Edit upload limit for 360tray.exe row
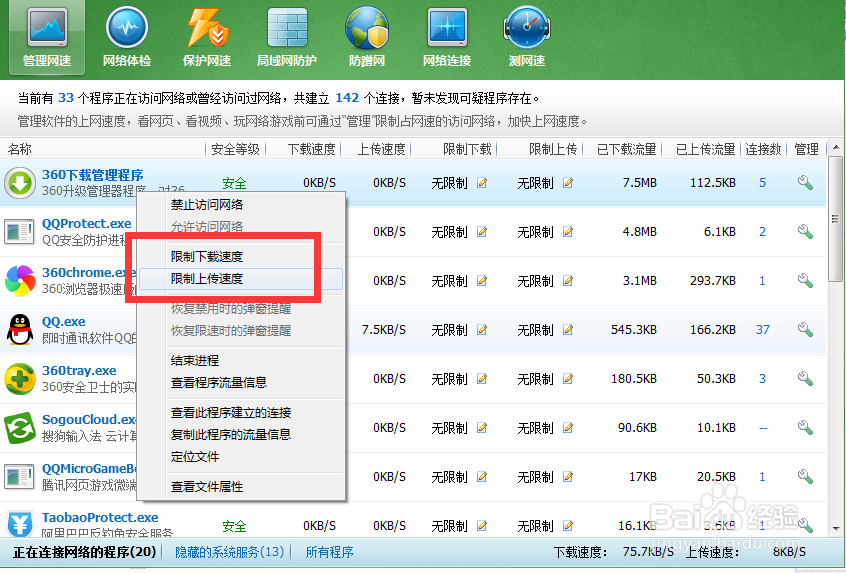This screenshot has width=846, height=573. tap(568, 379)
